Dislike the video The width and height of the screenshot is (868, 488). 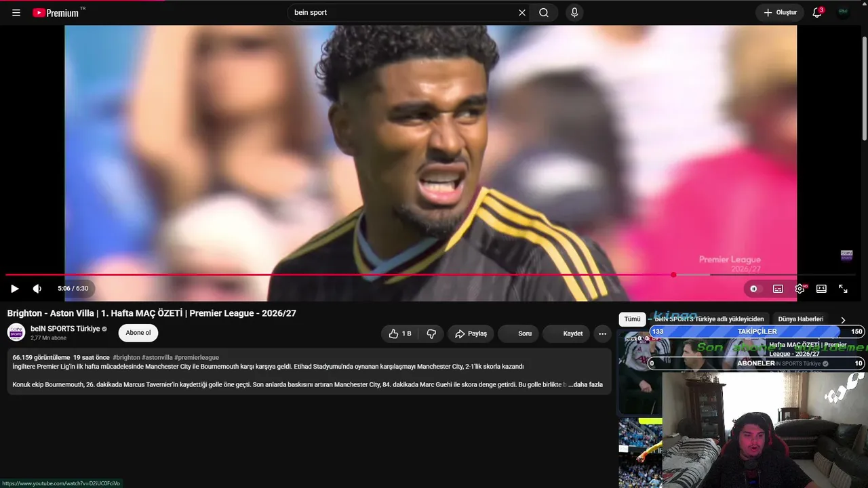[431, 333]
